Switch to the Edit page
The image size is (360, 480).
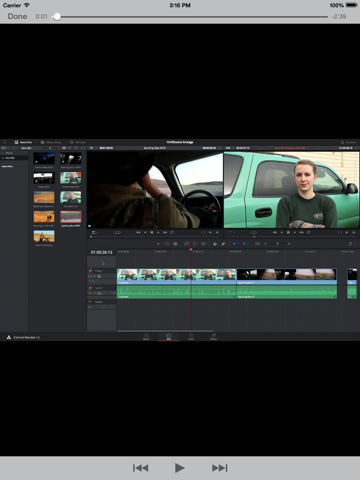click(169, 337)
